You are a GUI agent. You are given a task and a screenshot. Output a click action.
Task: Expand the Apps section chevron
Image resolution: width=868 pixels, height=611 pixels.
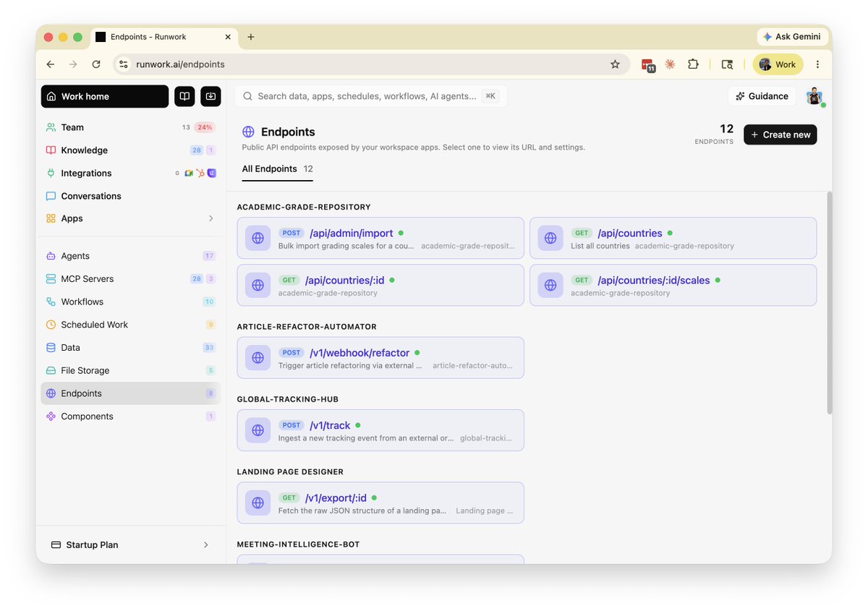211,218
